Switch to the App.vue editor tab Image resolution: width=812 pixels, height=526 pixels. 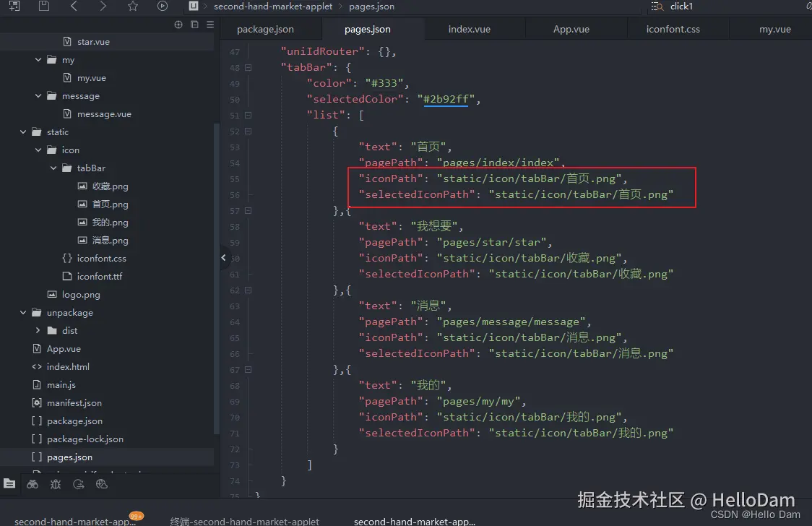coord(571,30)
